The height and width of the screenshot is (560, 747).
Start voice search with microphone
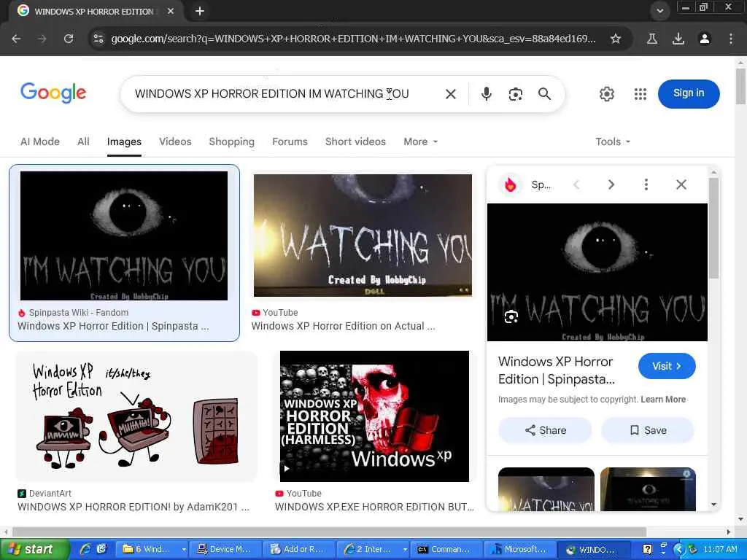click(x=486, y=94)
